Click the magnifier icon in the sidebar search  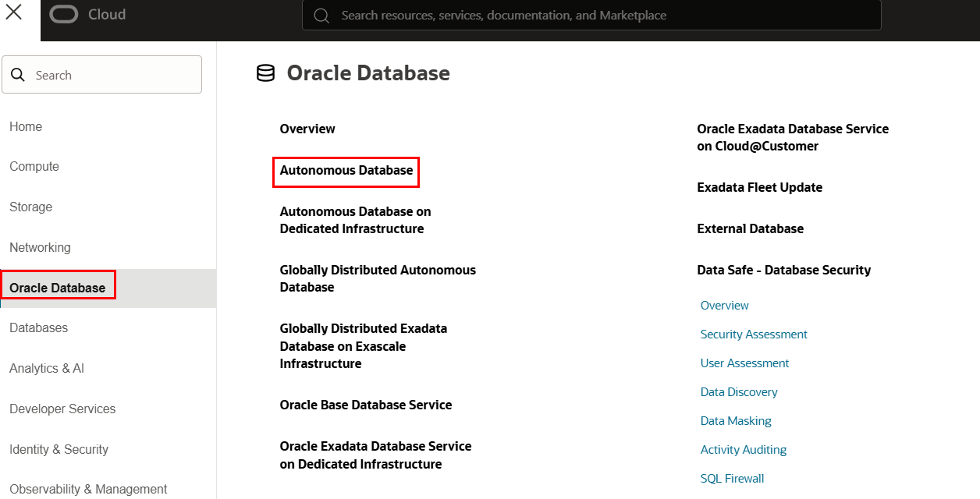point(18,75)
